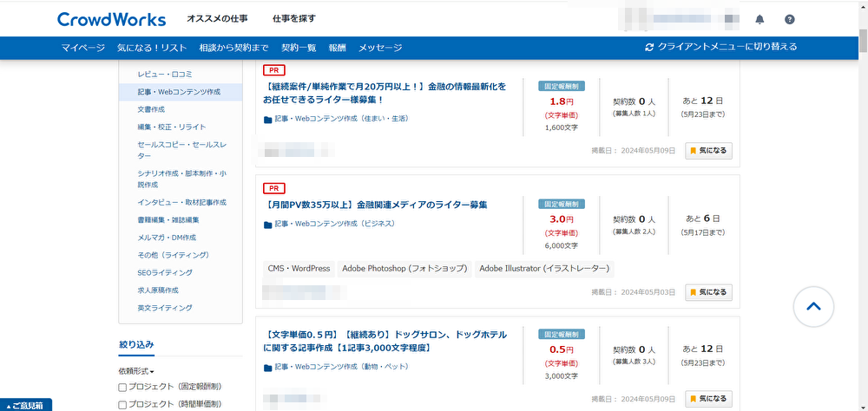Viewport: 868px width, 411px height.
Task: Open 報酬 menu item
Action: [x=337, y=48]
